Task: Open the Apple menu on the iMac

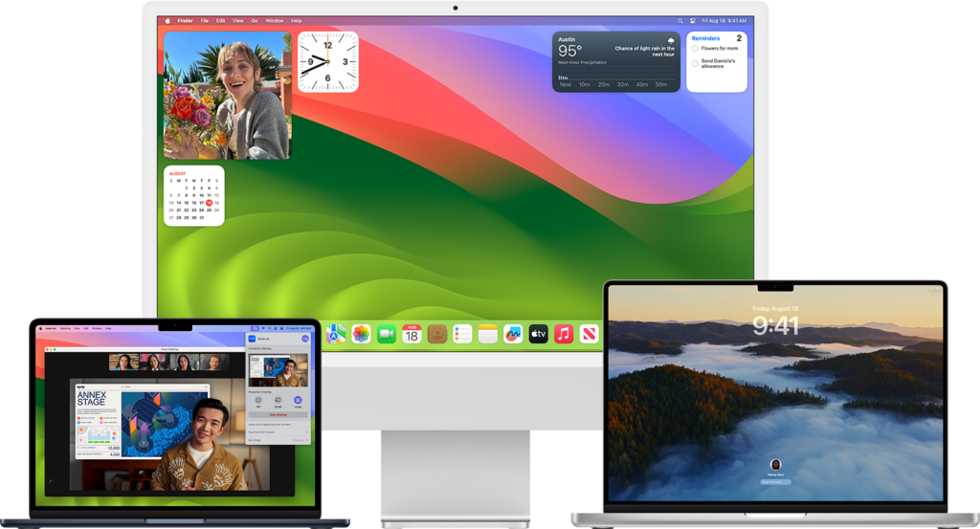Action: [x=167, y=21]
